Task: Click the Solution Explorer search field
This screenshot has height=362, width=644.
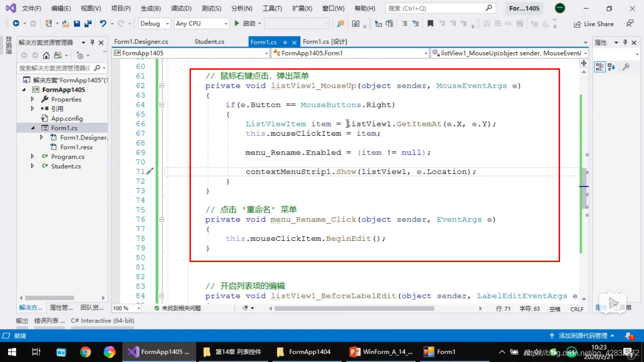Action: pos(62,68)
